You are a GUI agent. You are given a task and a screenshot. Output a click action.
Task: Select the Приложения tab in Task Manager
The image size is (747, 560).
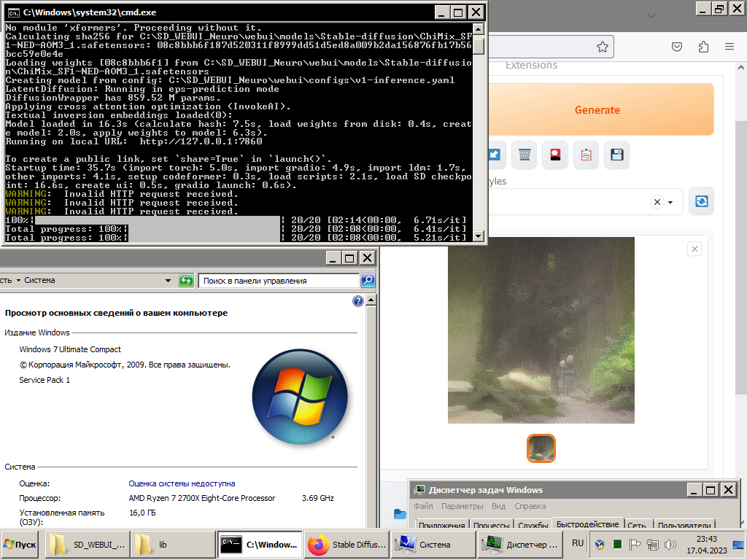coord(441,525)
